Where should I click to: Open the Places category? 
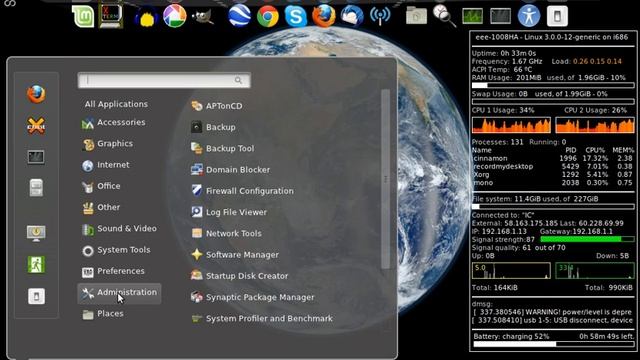click(102, 314)
